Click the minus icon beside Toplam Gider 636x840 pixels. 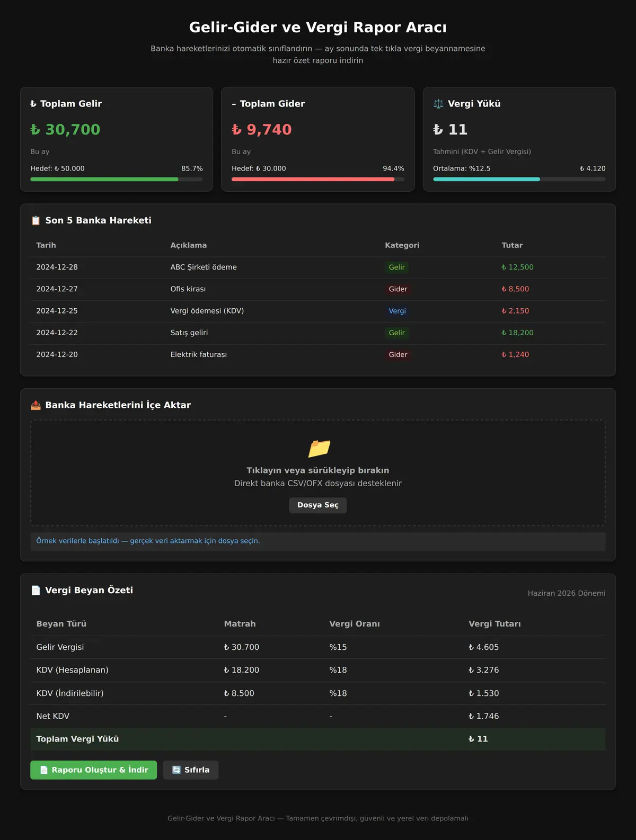pyautogui.click(x=234, y=104)
